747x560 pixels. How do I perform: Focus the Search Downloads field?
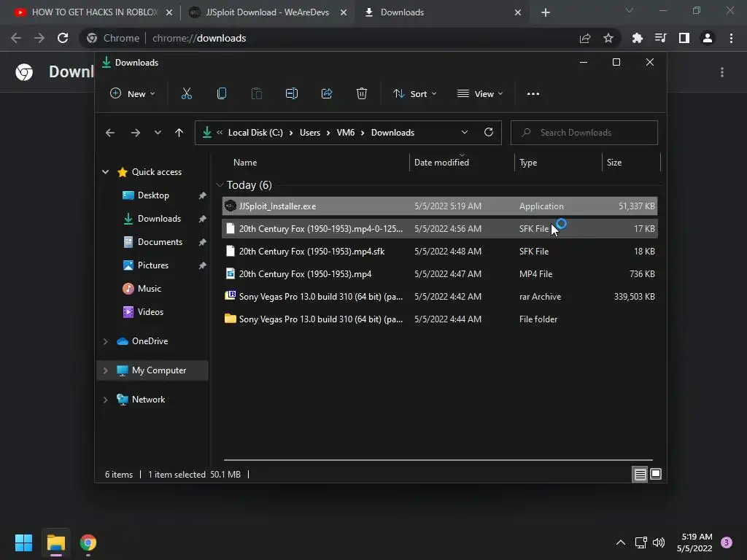point(584,133)
